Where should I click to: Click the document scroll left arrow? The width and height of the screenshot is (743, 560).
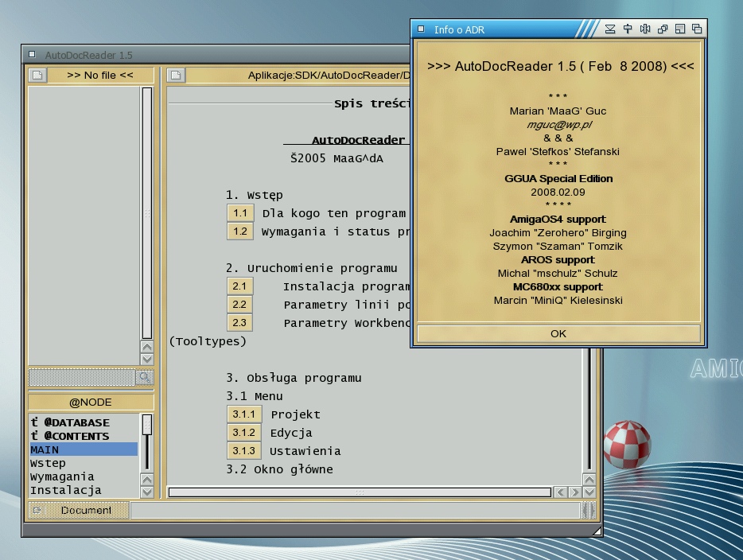pyautogui.click(x=561, y=492)
